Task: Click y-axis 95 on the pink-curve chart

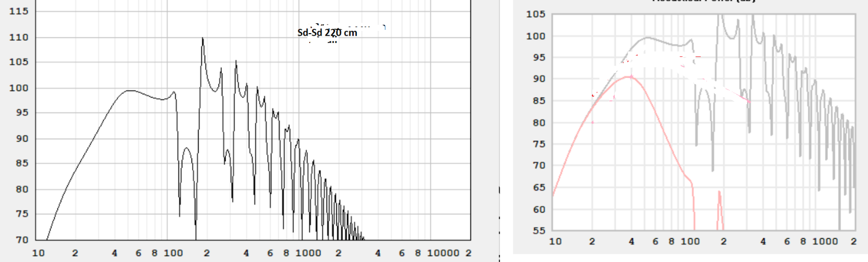Action: (539, 57)
